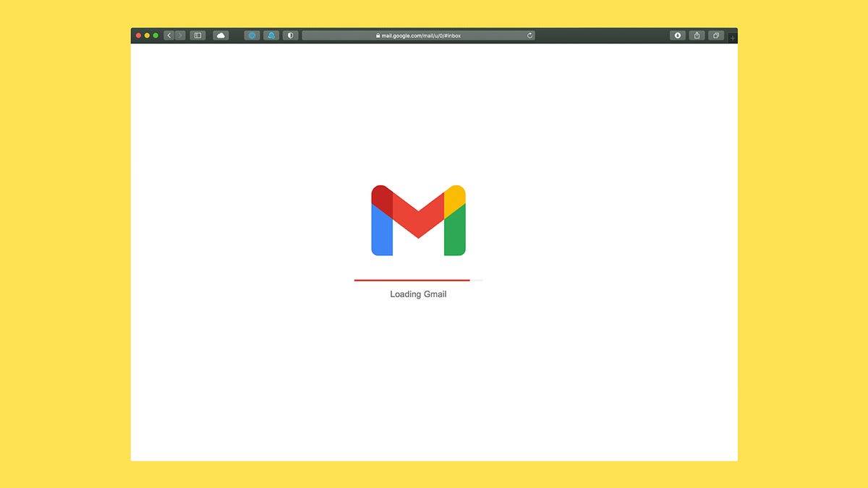Close the window with red button

(x=139, y=35)
